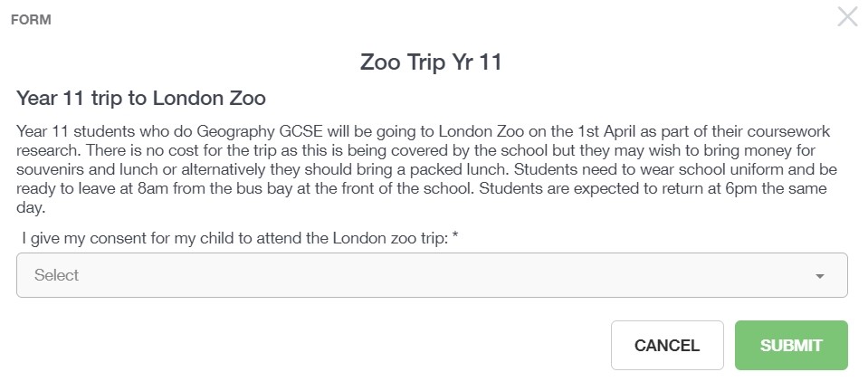Click the dropdown arrow caret in the consent field
868x391 pixels.
click(820, 276)
